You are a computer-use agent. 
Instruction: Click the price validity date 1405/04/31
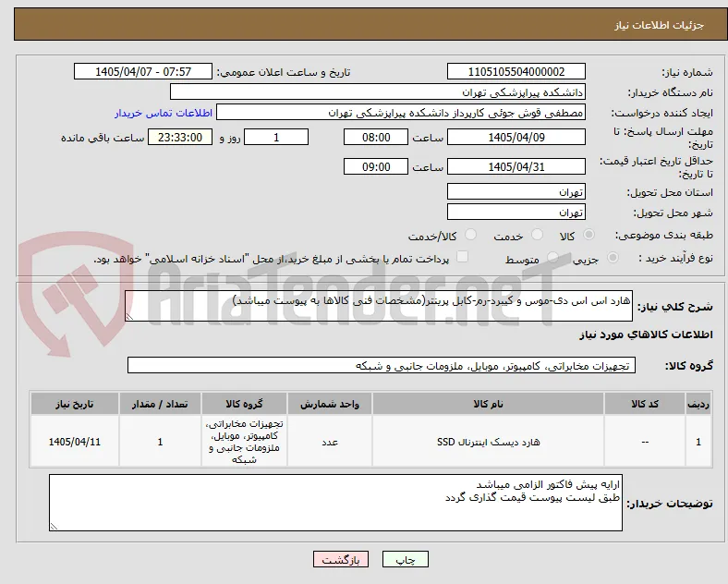[516, 166]
